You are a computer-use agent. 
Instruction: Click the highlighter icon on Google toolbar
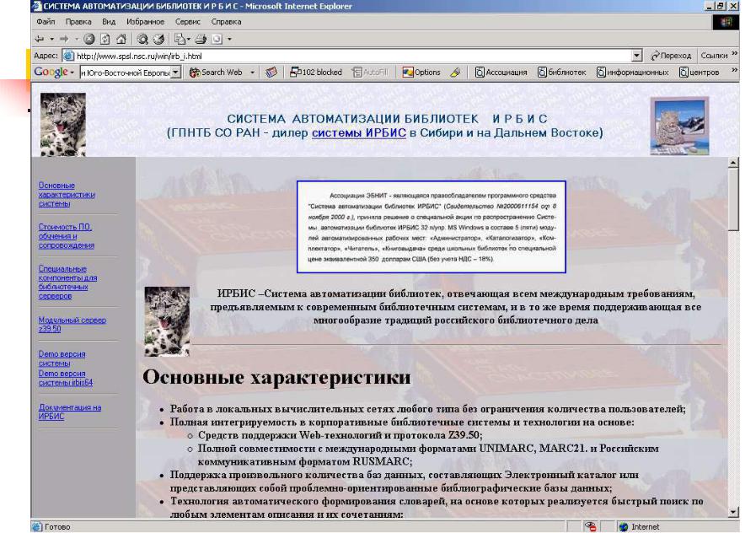click(455, 73)
